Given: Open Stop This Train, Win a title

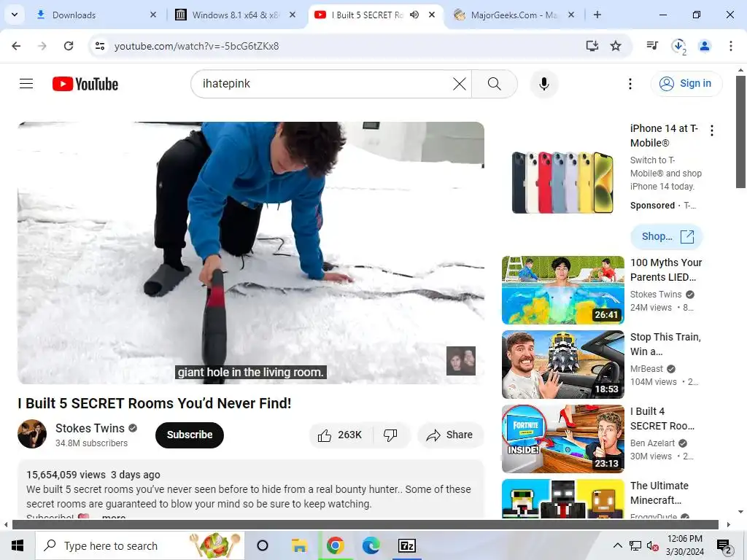Looking at the screenshot, I should click(x=665, y=344).
